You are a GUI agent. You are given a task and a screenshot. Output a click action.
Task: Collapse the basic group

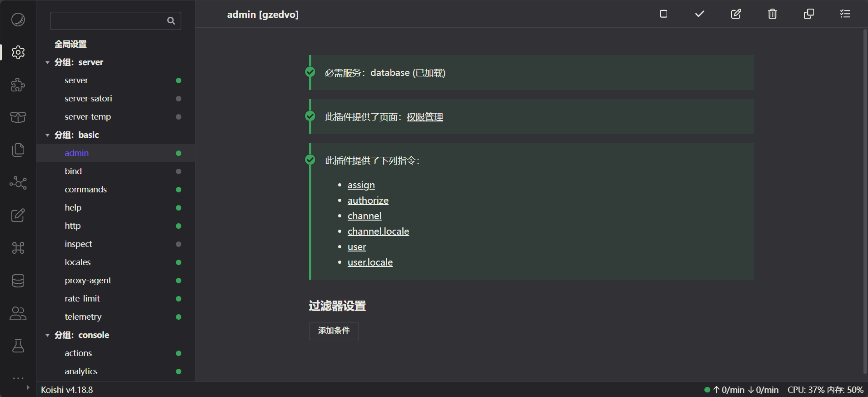pos(48,135)
